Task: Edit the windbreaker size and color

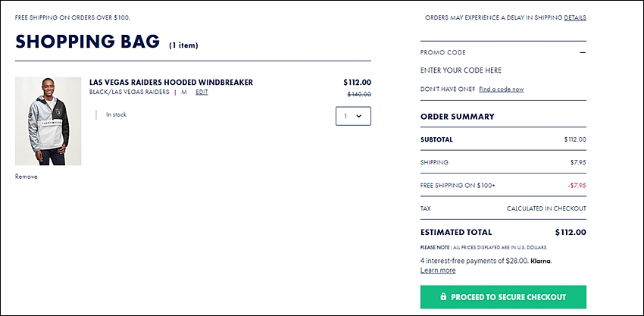Action: tap(202, 92)
